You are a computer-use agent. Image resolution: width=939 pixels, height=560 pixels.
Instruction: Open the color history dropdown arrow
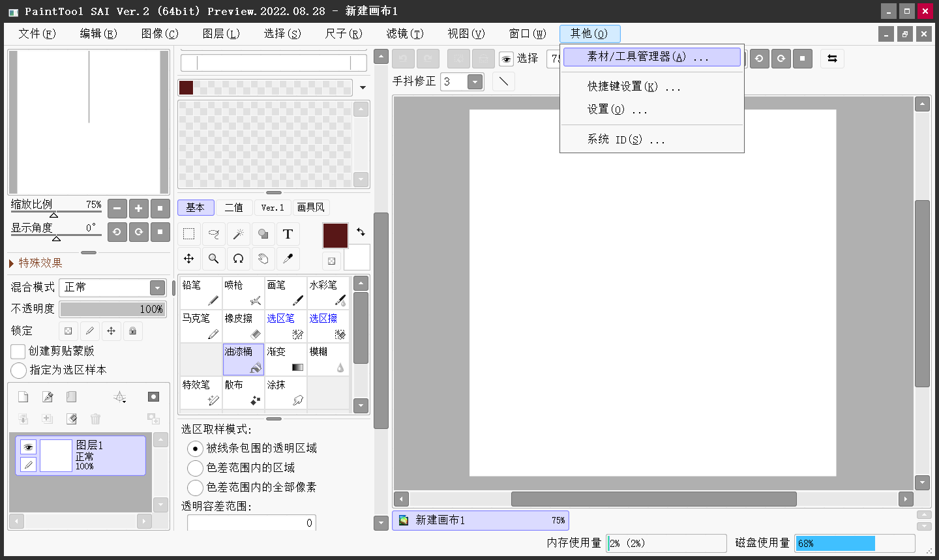pos(363,87)
